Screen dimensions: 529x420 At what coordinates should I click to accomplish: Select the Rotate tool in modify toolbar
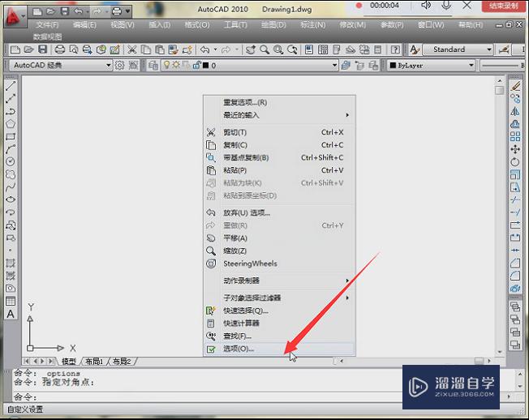coord(515,162)
